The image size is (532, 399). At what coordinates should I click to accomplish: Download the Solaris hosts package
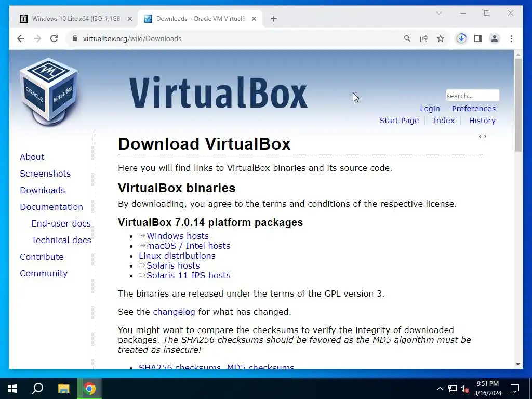pyautogui.click(x=173, y=265)
